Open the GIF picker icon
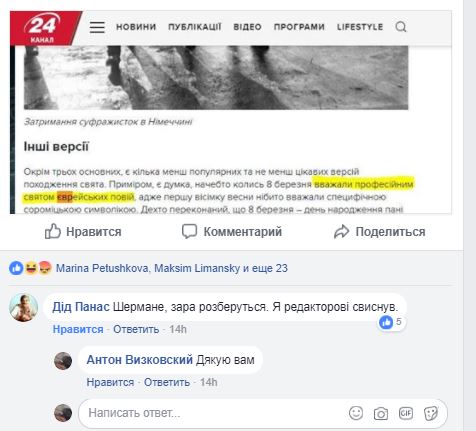 [406, 413]
